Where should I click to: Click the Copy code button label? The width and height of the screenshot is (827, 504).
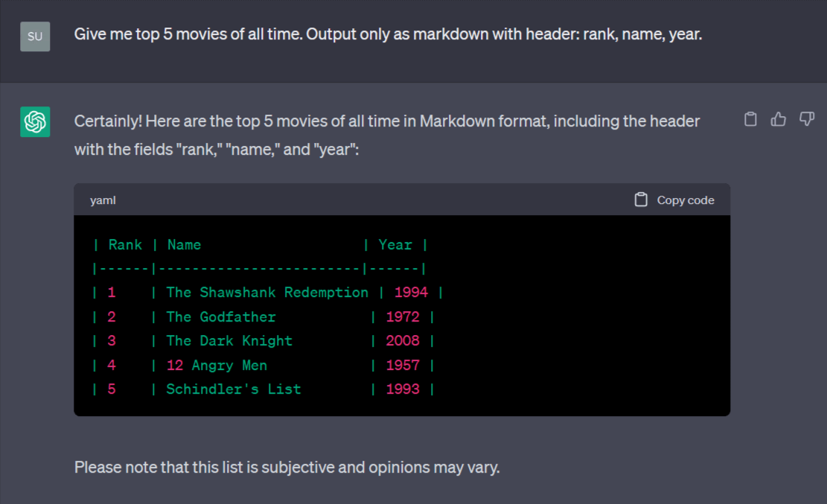pyautogui.click(x=685, y=200)
